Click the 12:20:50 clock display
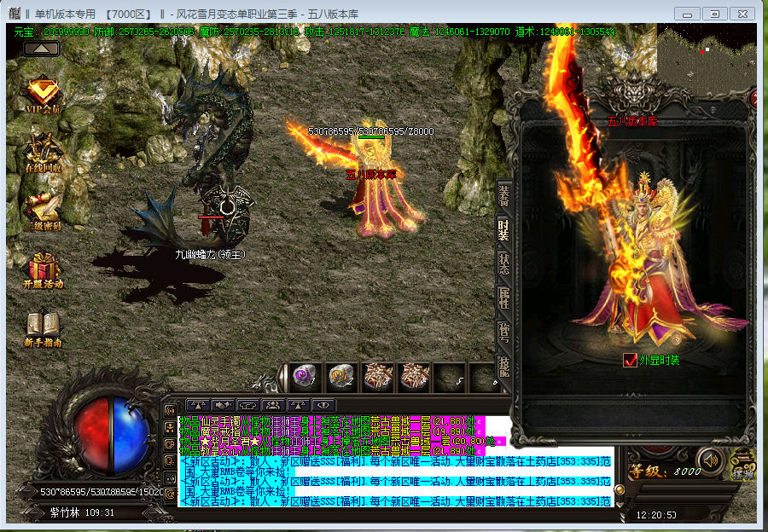The height and width of the screenshot is (532, 768). pyautogui.click(x=656, y=515)
